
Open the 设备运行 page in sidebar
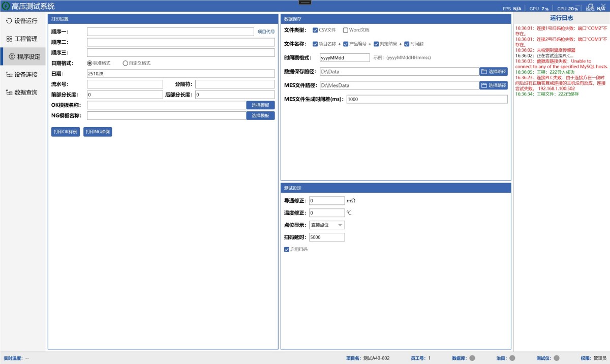25,21
